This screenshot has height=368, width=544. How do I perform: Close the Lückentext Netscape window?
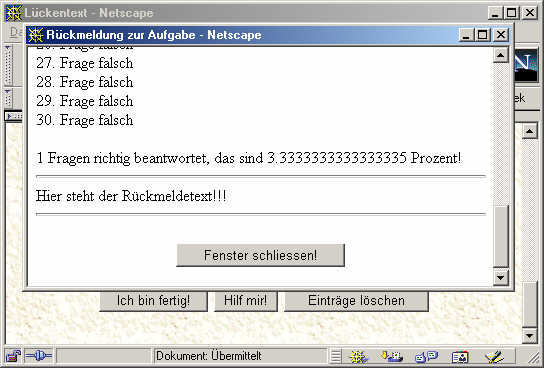(530, 13)
